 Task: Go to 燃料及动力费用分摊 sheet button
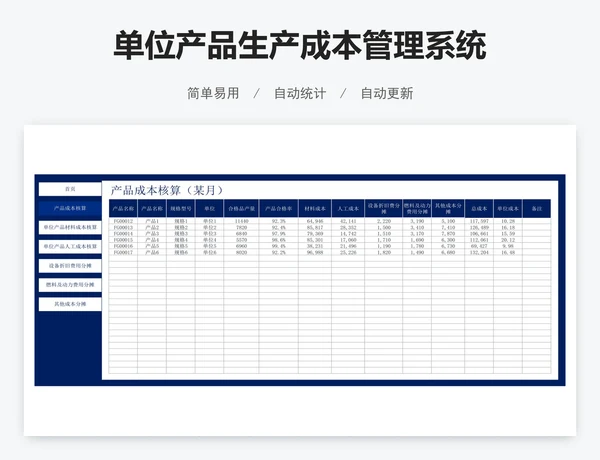coord(70,285)
